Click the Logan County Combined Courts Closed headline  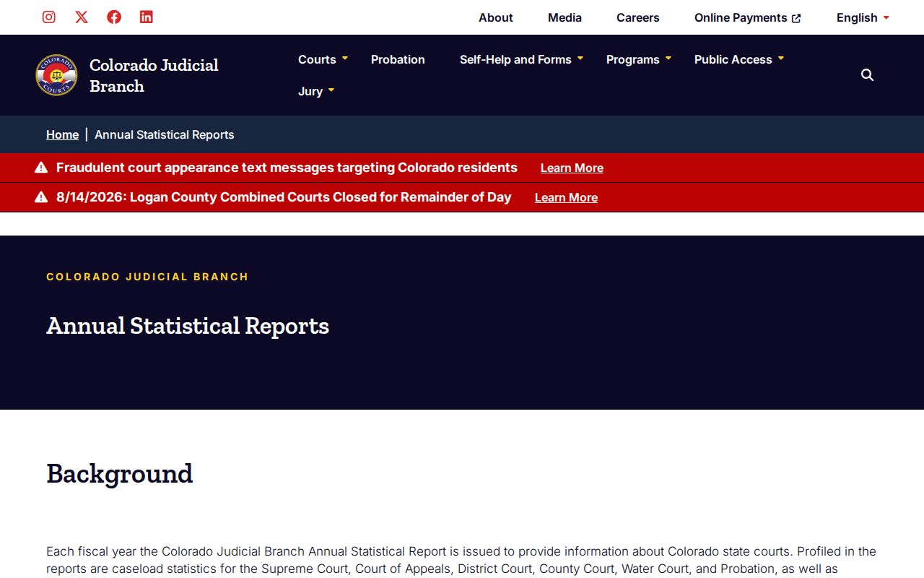click(x=284, y=197)
